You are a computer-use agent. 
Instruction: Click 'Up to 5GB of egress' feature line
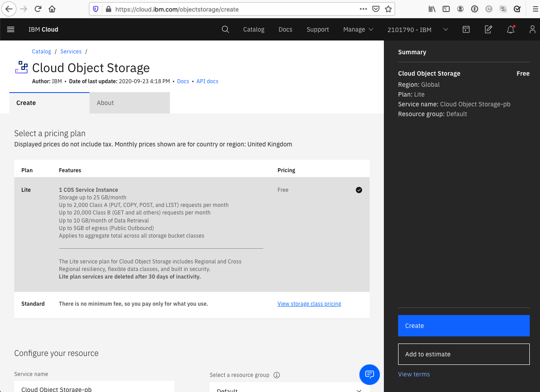click(x=106, y=228)
